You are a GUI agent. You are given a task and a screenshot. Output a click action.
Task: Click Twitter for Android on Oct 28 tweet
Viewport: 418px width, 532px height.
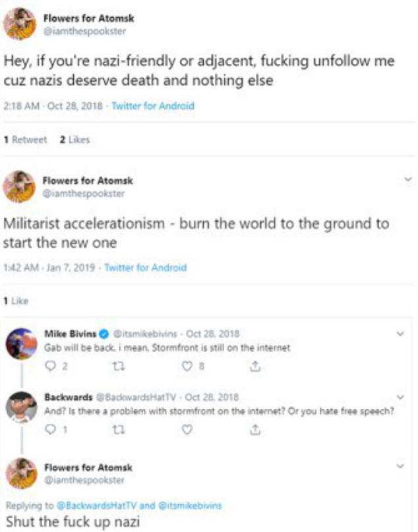153,105
